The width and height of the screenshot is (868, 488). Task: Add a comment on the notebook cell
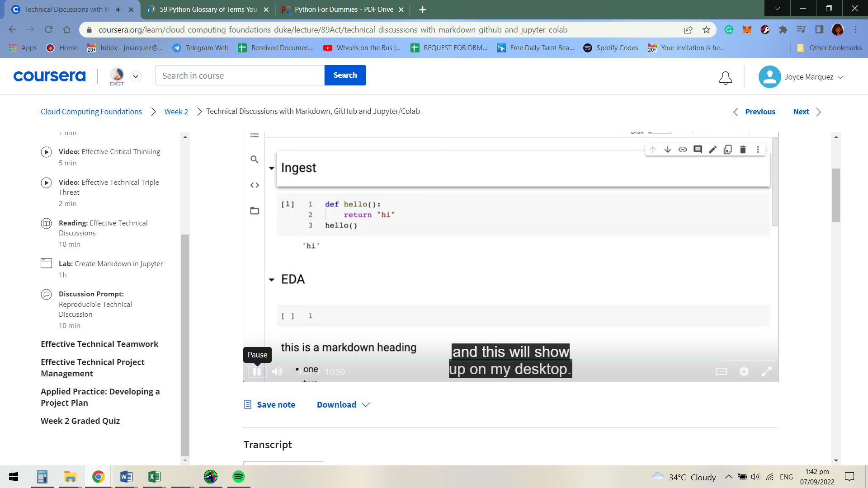[x=698, y=149]
